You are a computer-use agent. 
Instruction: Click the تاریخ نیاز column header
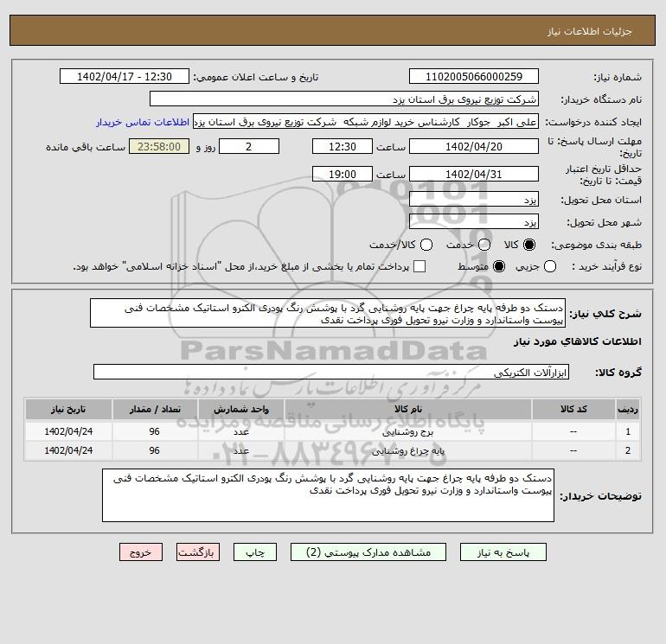coord(68,409)
